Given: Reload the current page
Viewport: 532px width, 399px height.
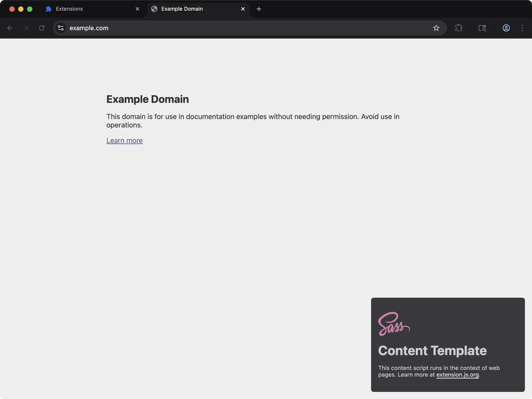Looking at the screenshot, I should coord(41,28).
